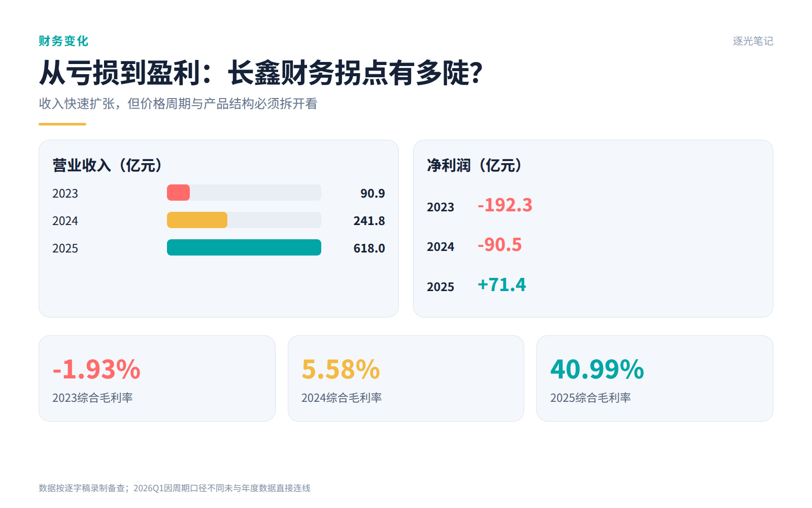Click the -90.5 net profit figure
This screenshot has height=508, width=812.
click(499, 245)
